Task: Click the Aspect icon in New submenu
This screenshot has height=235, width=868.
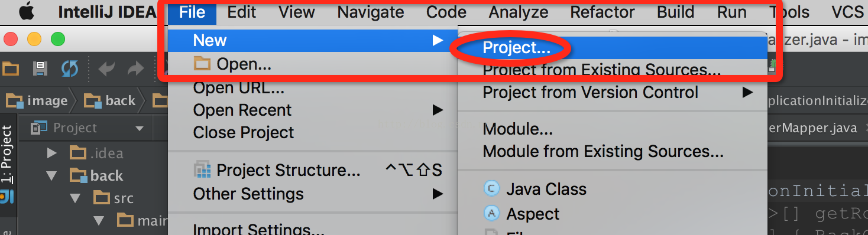Action: click(x=491, y=213)
